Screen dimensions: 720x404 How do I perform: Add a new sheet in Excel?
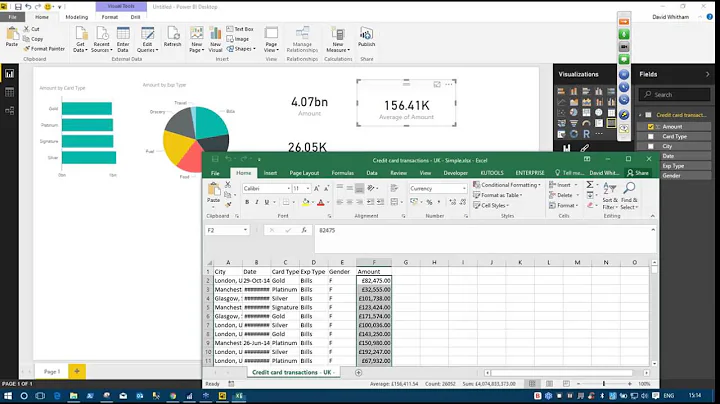(358, 372)
